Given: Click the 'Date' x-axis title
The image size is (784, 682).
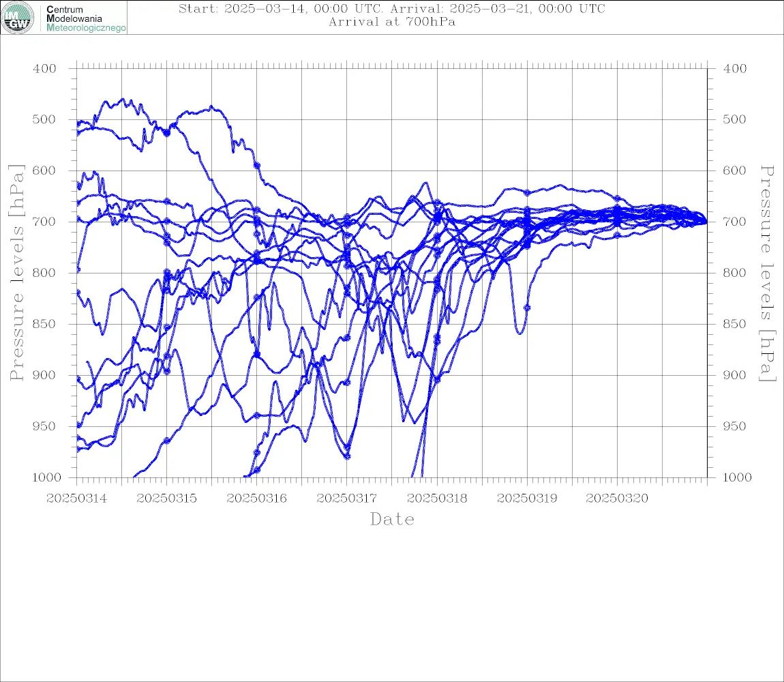Looking at the screenshot, I should 392,520.
